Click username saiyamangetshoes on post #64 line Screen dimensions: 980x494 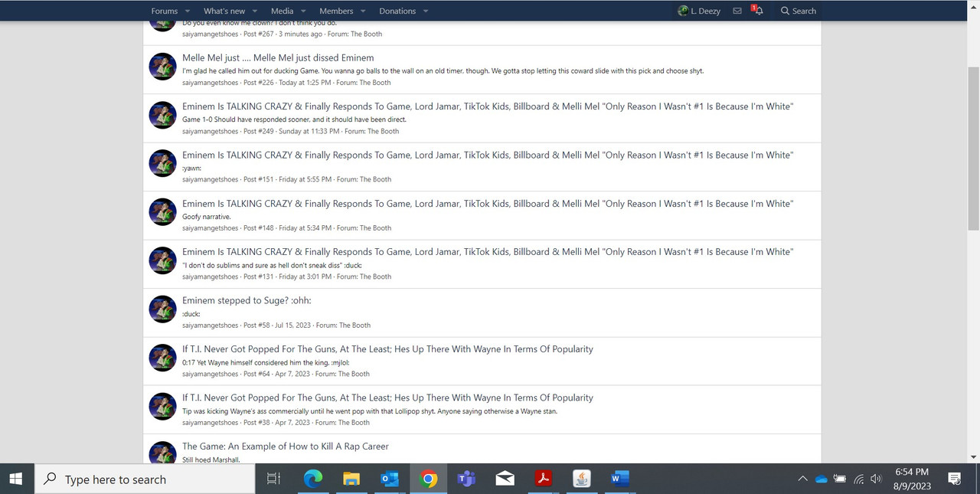pos(211,374)
